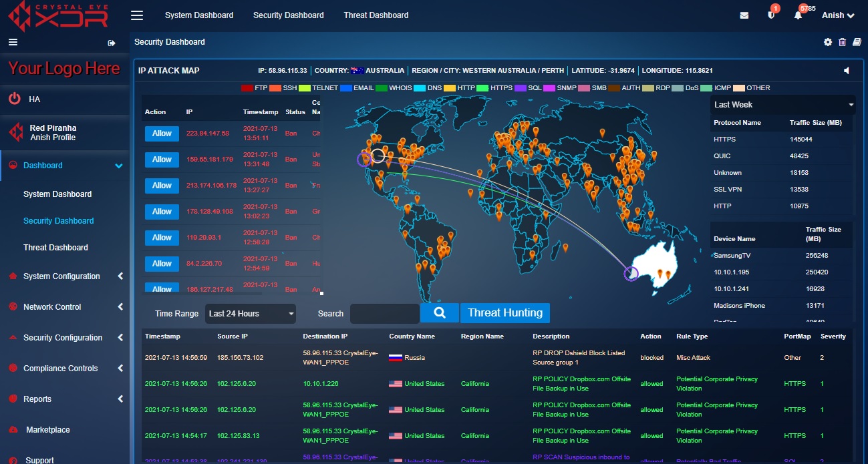Click the sidebar logout arrow icon
The width and height of the screenshot is (868, 464).
112,43
